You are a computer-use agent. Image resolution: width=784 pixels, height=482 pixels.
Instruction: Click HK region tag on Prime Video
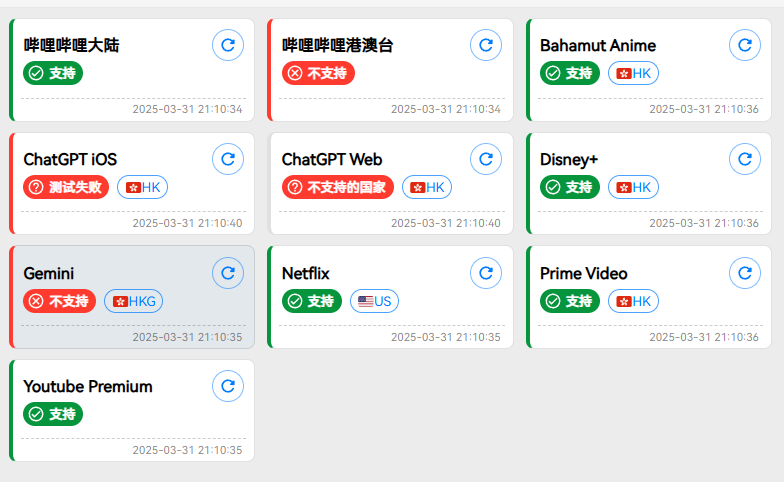[634, 302]
